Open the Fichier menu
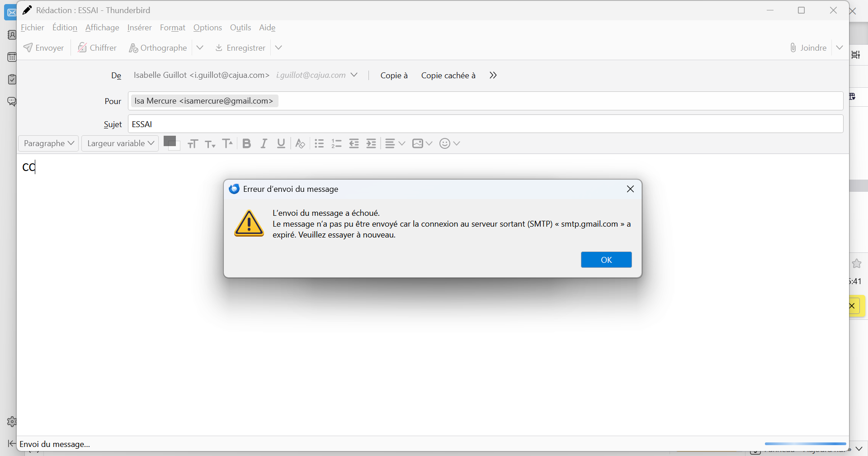 pyautogui.click(x=33, y=28)
